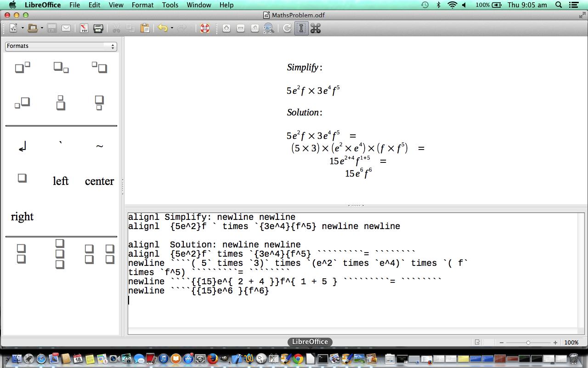Click the Redo arrow icon
Screen dimensions: 588x368
coord(182,29)
